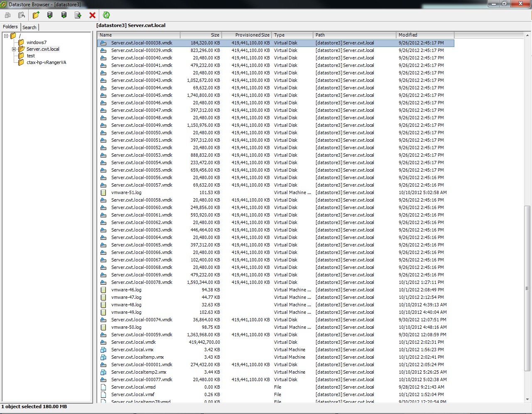Select the Folders tab

(x=10, y=27)
